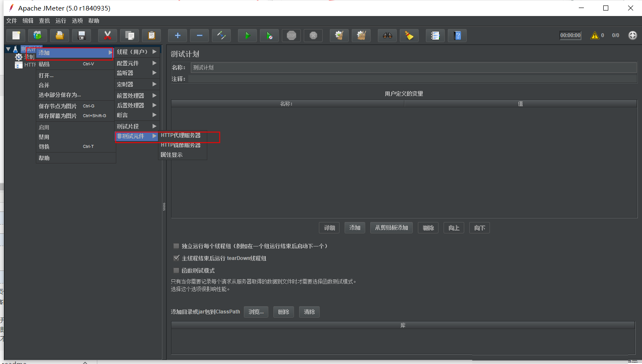Open the 选项 menu
Screen dimensions: 642x364
click(x=78, y=21)
